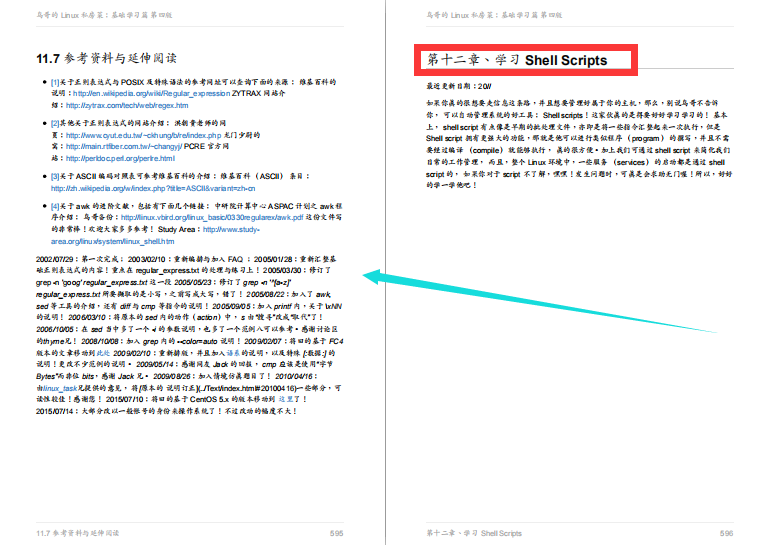This screenshot has height=545, width=772.
Task: Follow the www.cyut.edu.tw ckhung link
Action: 143,135
